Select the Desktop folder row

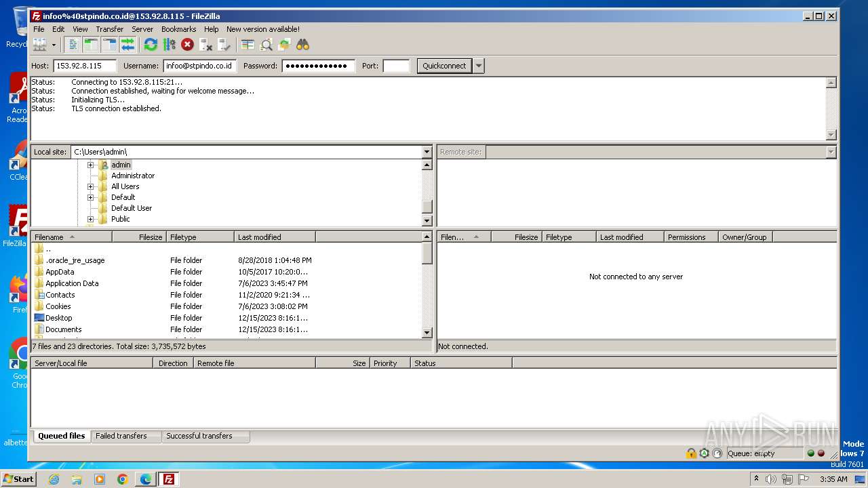click(x=226, y=318)
